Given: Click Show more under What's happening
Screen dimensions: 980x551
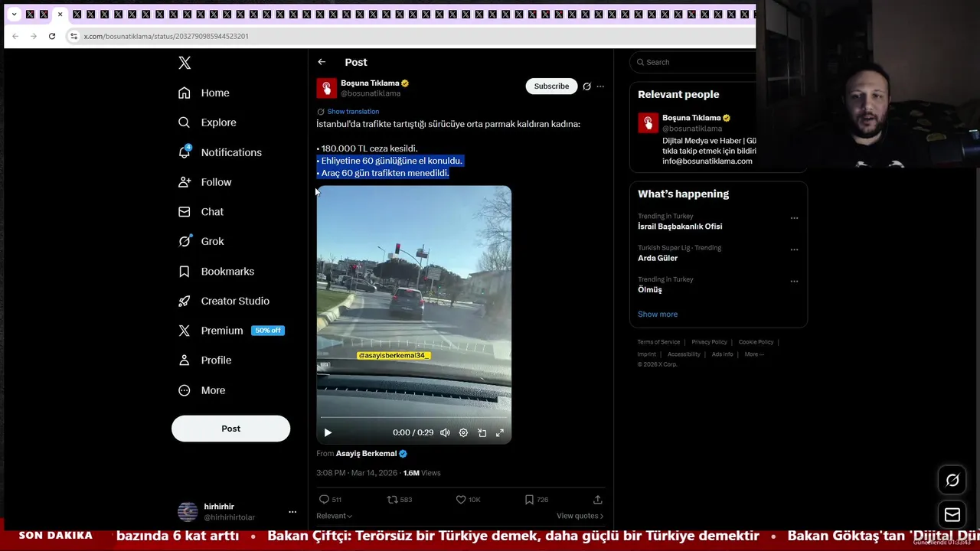Looking at the screenshot, I should [658, 315].
